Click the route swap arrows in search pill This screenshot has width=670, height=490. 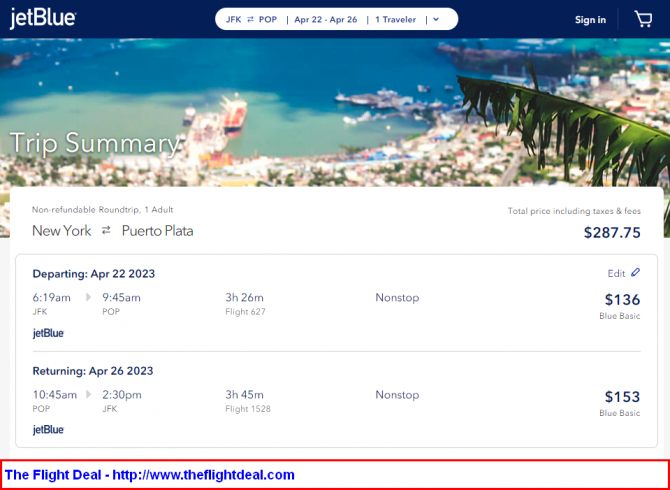tap(250, 19)
